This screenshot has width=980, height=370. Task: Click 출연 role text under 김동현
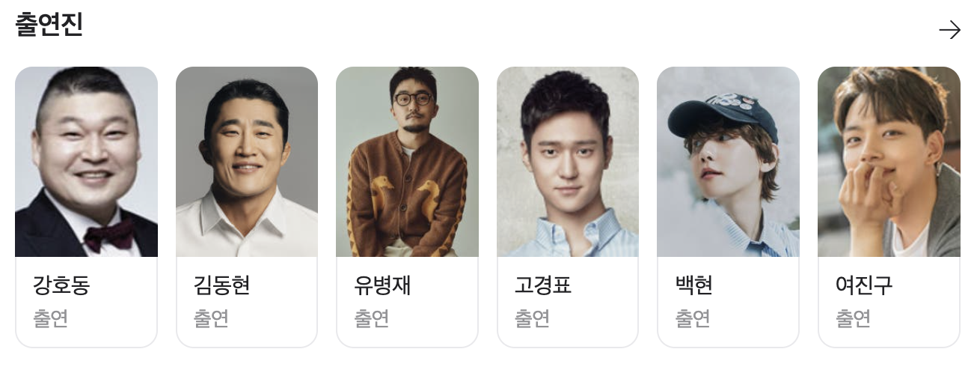[212, 318]
